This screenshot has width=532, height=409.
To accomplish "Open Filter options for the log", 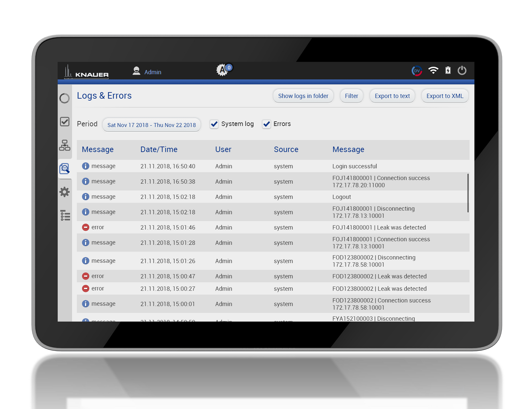I will (351, 96).
